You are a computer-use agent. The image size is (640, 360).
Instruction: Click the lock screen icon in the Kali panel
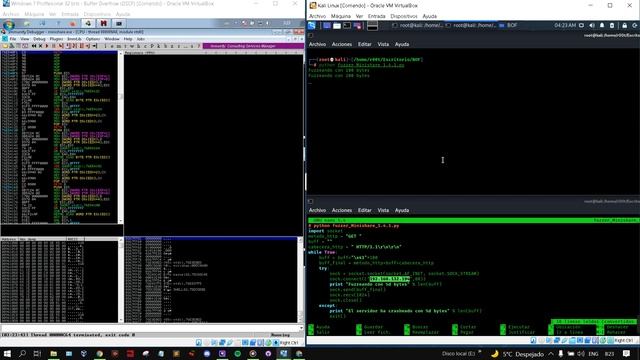[x=624, y=25]
